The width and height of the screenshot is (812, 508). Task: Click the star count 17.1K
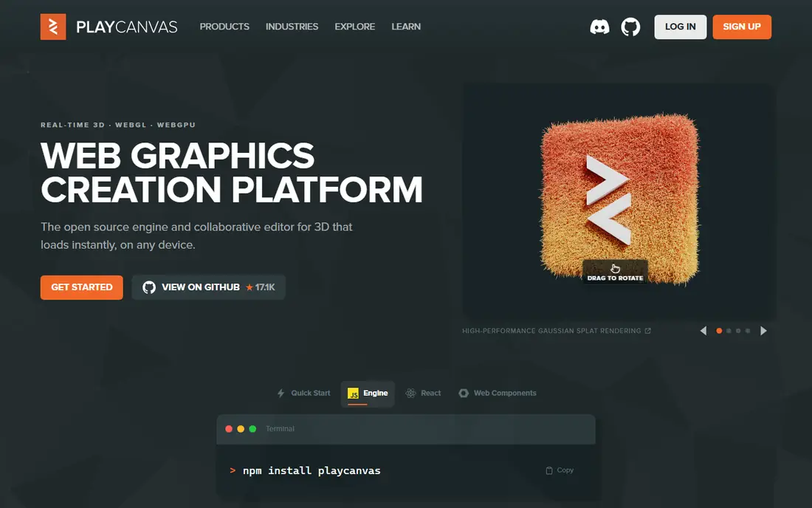click(x=261, y=287)
